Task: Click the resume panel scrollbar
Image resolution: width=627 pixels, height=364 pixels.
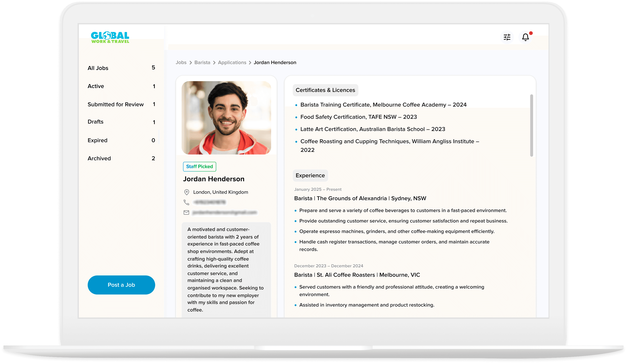Action: pos(532,126)
